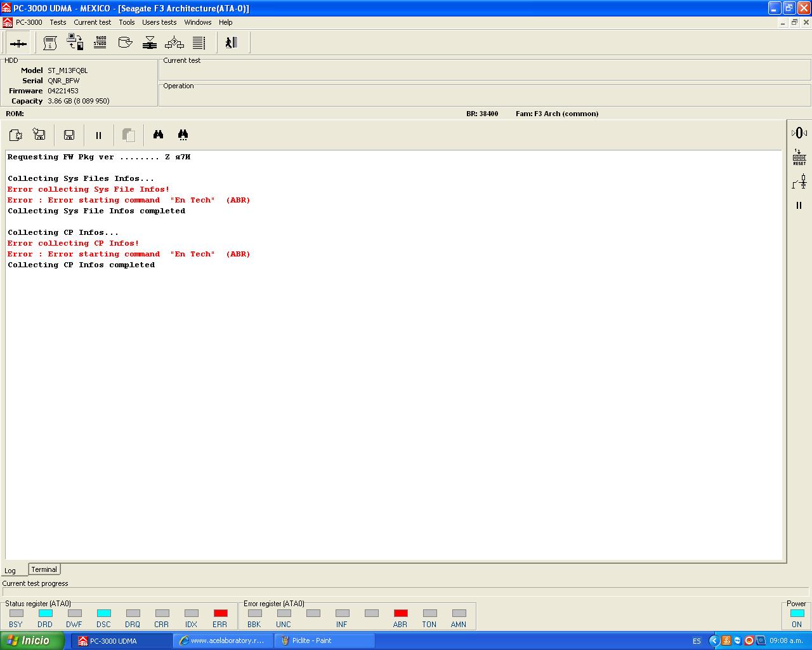
Task: Open the PC-3000 menu
Action: [29, 22]
